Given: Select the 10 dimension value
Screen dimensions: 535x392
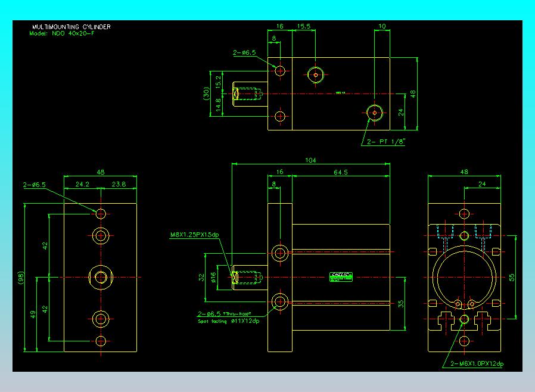Looking at the screenshot, I should (382, 26).
